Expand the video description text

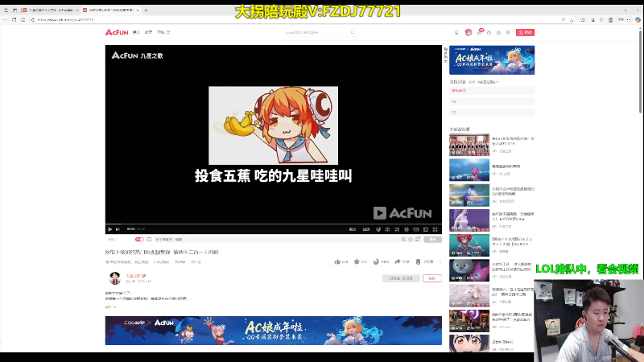click(111, 307)
